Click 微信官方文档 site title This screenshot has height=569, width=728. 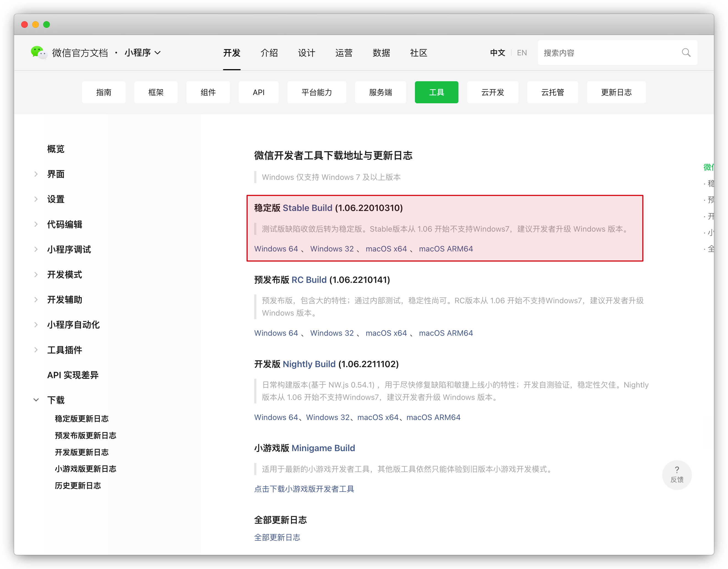[x=80, y=53]
